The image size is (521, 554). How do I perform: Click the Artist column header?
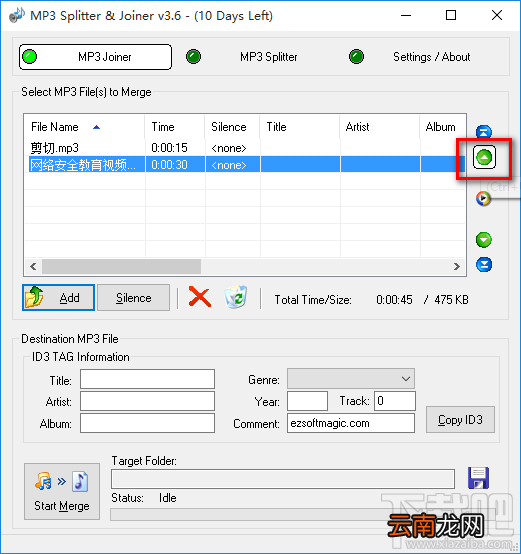(x=379, y=127)
